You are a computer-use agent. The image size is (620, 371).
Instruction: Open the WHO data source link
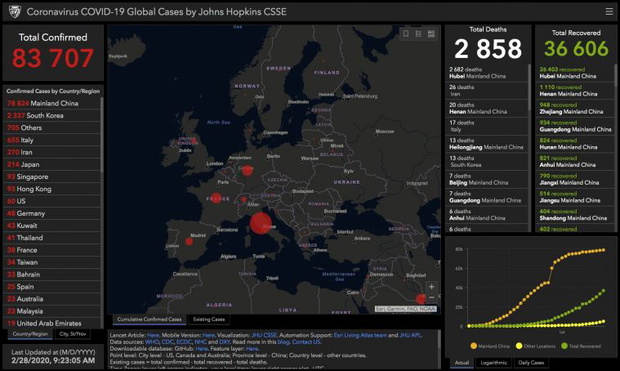pyautogui.click(x=152, y=342)
